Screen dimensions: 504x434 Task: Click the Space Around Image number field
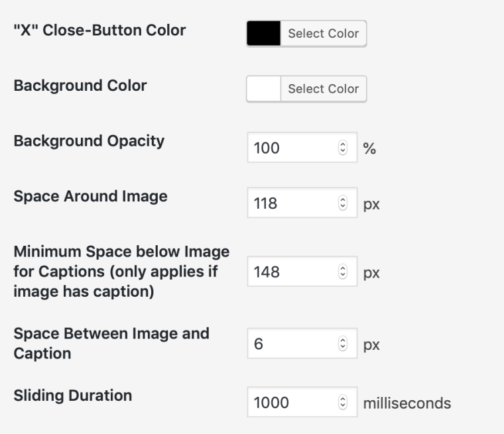(x=292, y=203)
